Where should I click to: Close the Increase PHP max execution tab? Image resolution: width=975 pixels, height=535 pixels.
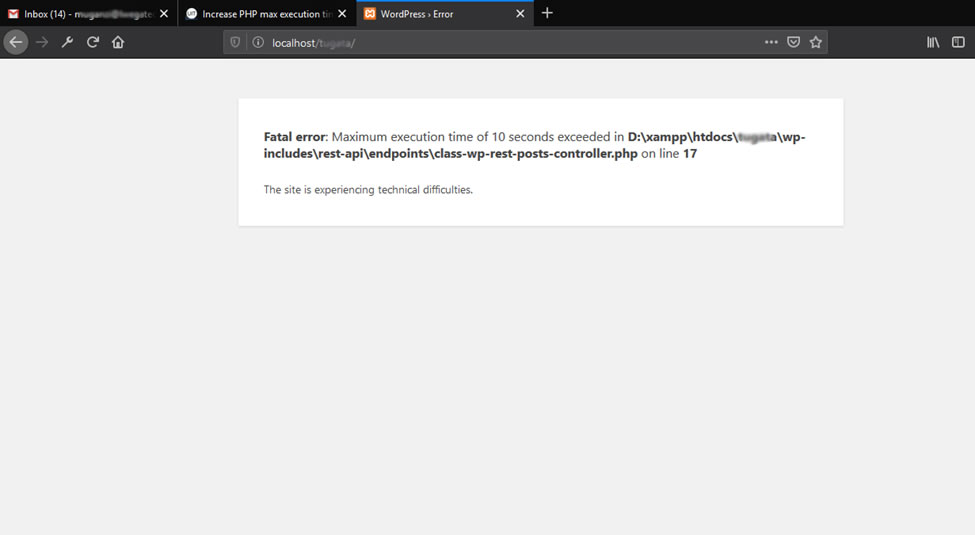(342, 14)
